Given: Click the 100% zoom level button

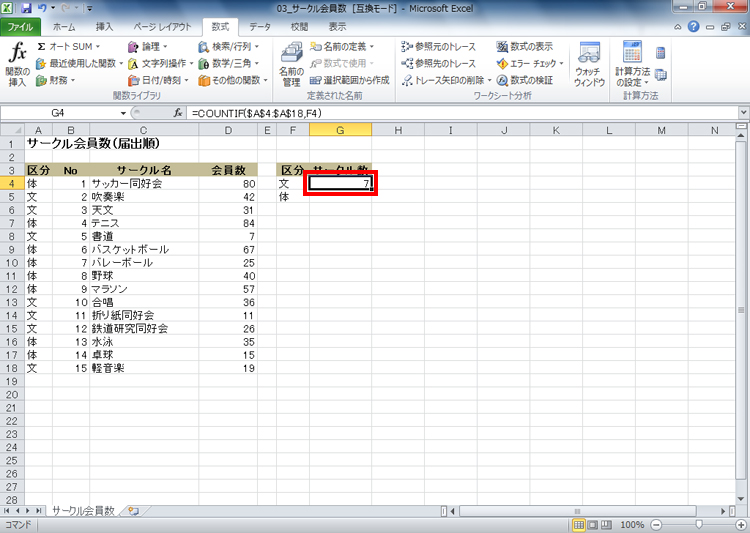Looking at the screenshot, I should [x=632, y=525].
